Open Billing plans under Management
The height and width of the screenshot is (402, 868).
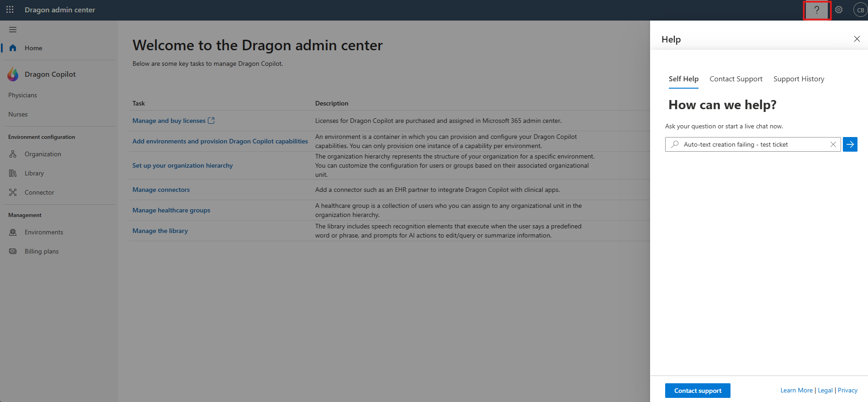tap(42, 251)
